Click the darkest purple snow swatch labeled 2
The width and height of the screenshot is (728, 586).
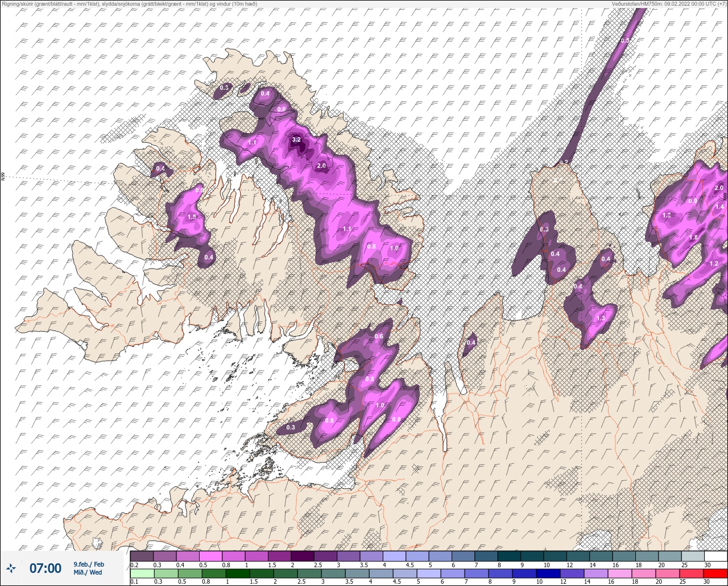302,556
